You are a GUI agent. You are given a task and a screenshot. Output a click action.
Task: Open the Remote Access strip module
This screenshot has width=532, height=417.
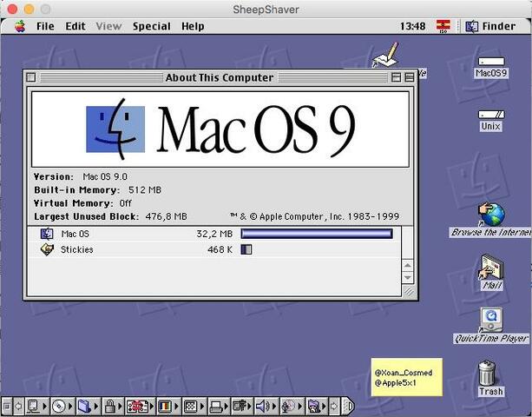click(x=243, y=406)
